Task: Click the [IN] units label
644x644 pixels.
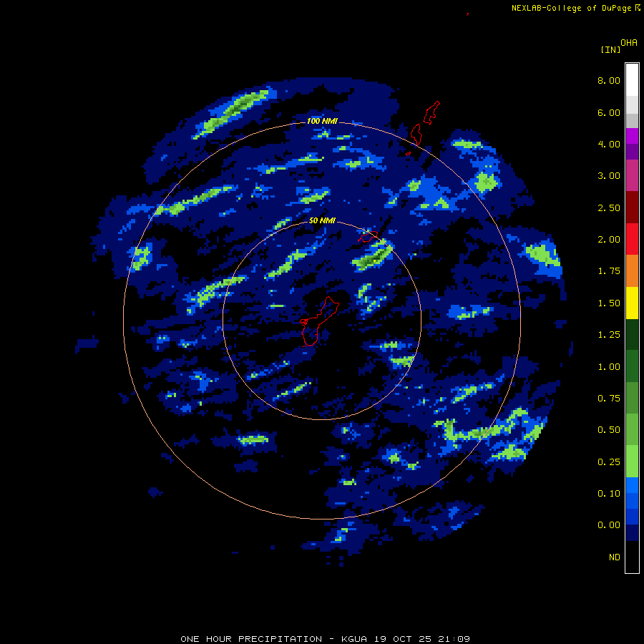Action: coord(610,49)
